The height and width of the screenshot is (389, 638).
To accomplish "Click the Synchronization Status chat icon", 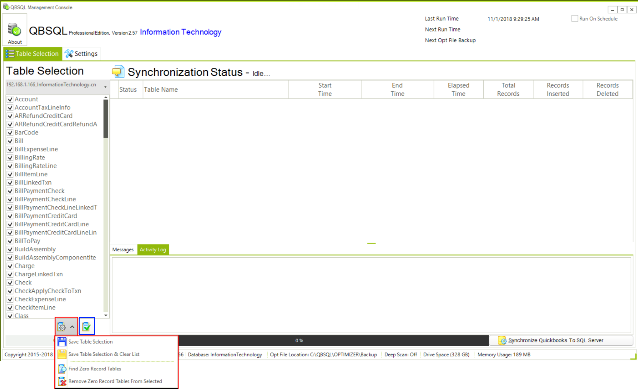I will (118, 72).
